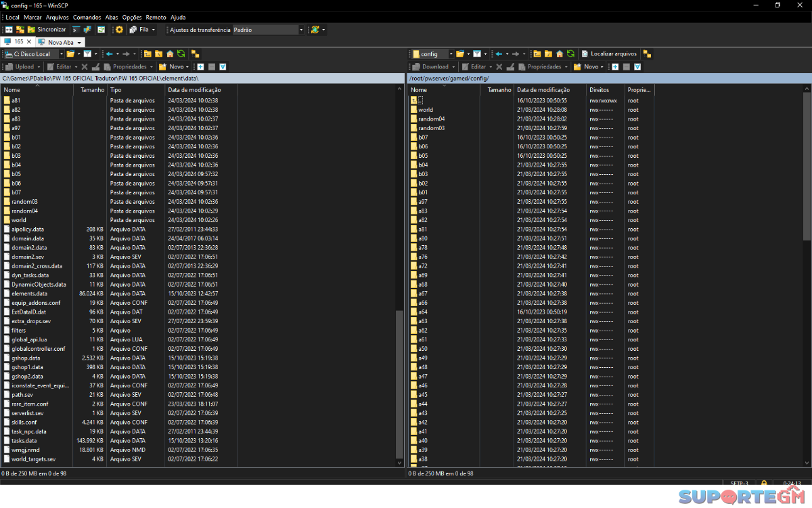Click local panel Propriedades button
Viewport: 812px width, 508px height.
pyautogui.click(x=125, y=67)
